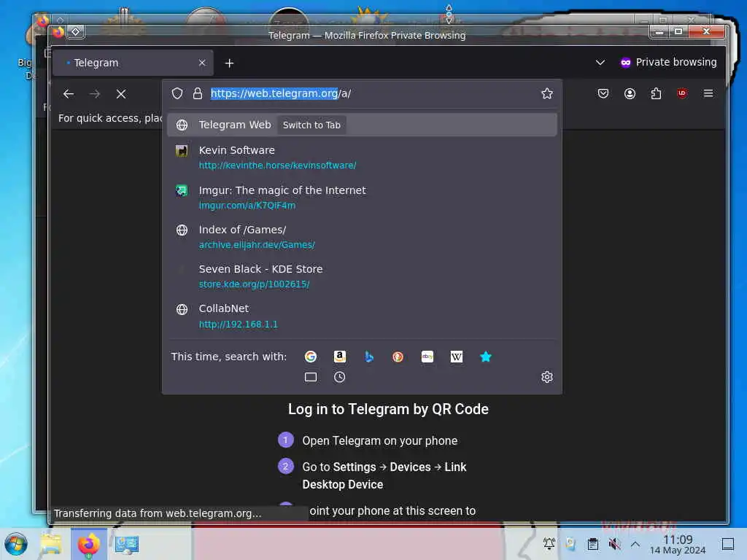Open the Save to Pocket icon

pos(603,93)
